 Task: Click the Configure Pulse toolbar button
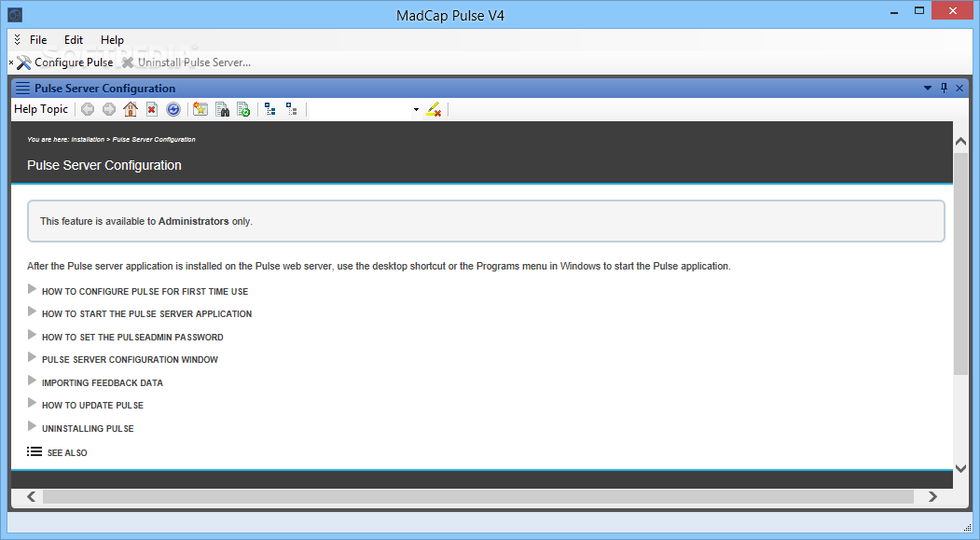[65, 62]
